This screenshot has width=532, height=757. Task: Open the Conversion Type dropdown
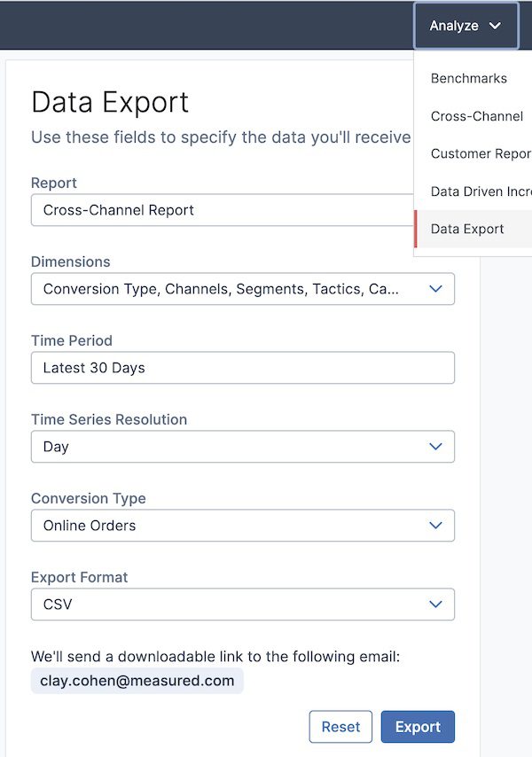click(242, 526)
